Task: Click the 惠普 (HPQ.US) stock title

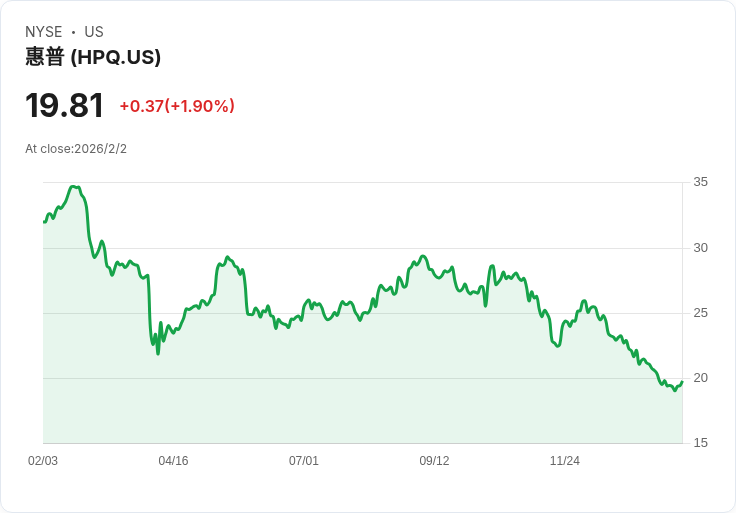Action: click(93, 57)
